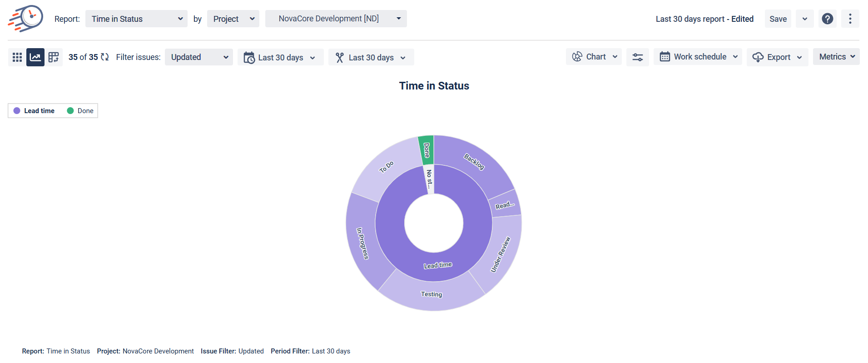Open the Updated filter issues dropdown
This screenshot has width=868, height=363.
[x=198, y=57]
